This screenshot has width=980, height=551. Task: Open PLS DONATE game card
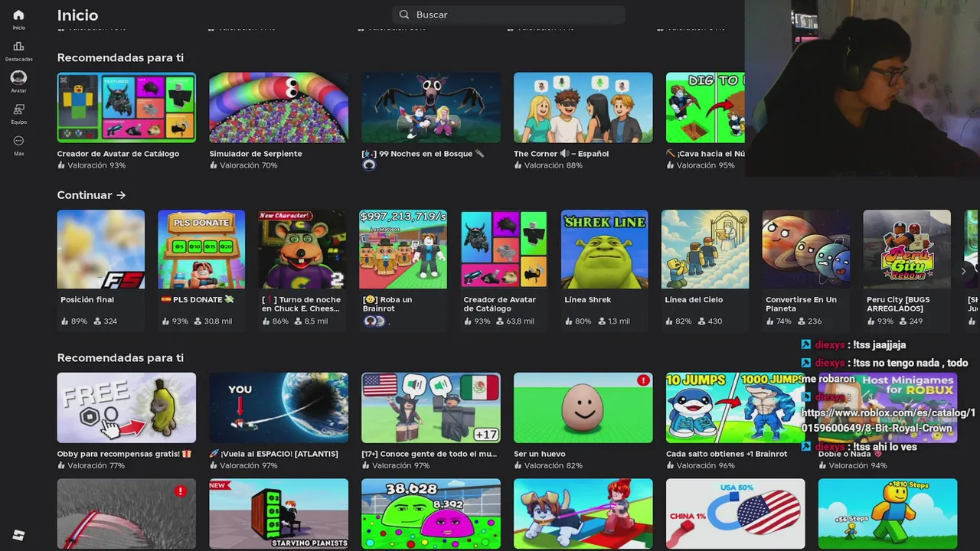click(x=201, y=269)
